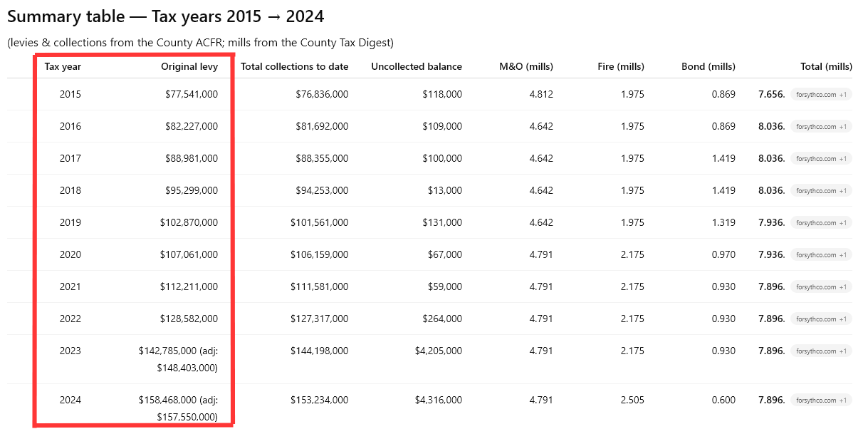
Task: Click the M&O (mills) column header
Action: [x=526, y=66]
